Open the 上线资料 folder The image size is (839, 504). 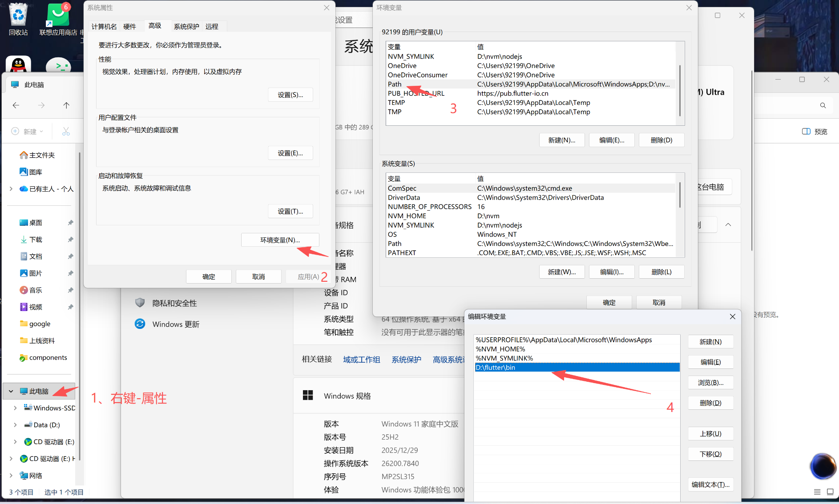(37, 341)
